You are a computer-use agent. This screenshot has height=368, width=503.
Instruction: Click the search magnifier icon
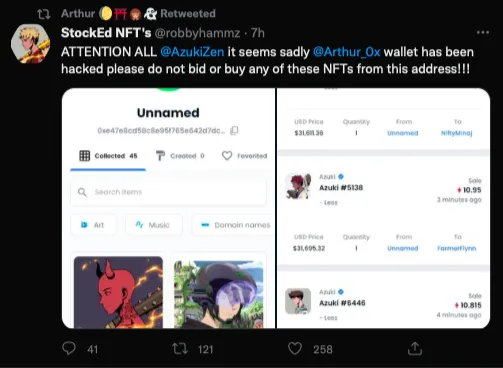pyautogui.click(x=82, y=192)
